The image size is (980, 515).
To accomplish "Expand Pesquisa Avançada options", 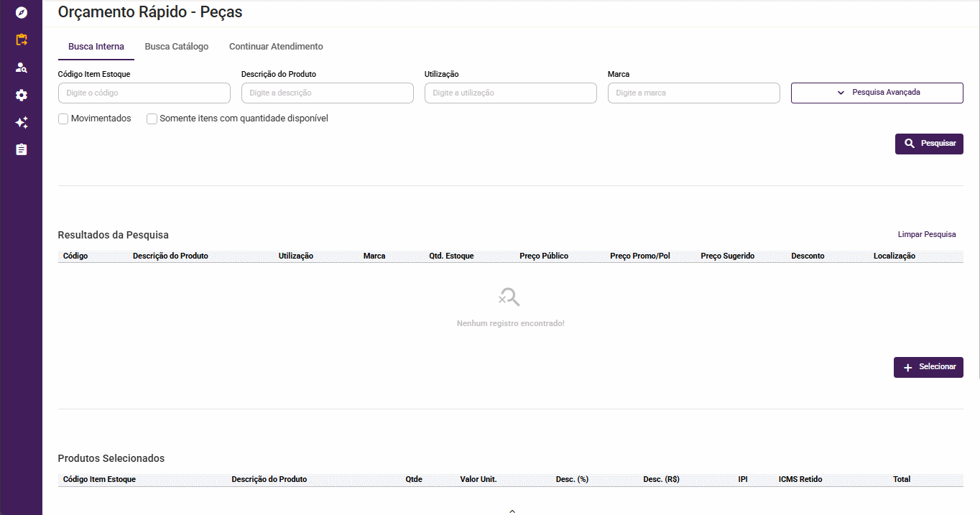I will click(877, 93).
